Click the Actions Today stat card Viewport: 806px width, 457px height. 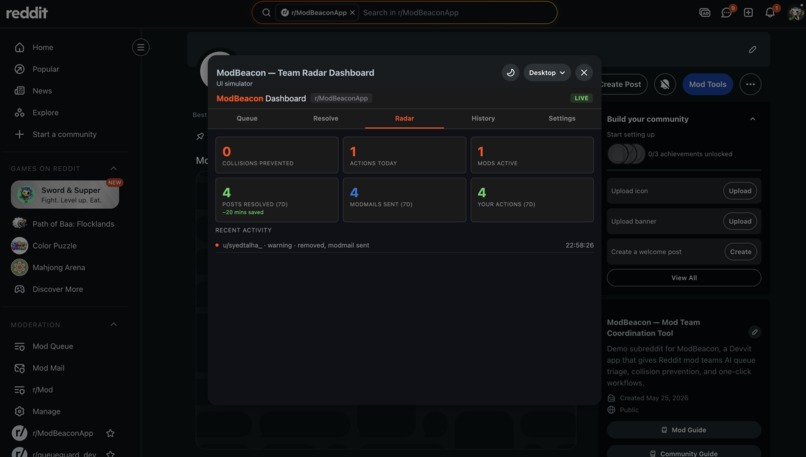pos(405,155)
